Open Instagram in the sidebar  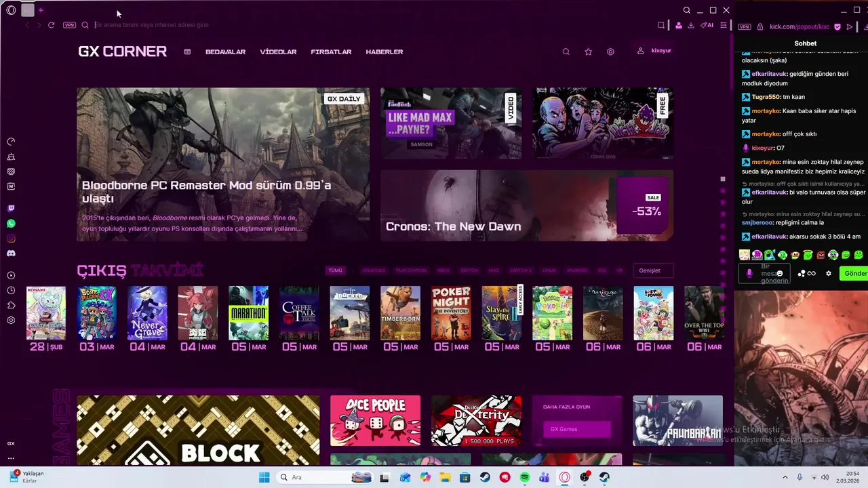coord(11,239)
